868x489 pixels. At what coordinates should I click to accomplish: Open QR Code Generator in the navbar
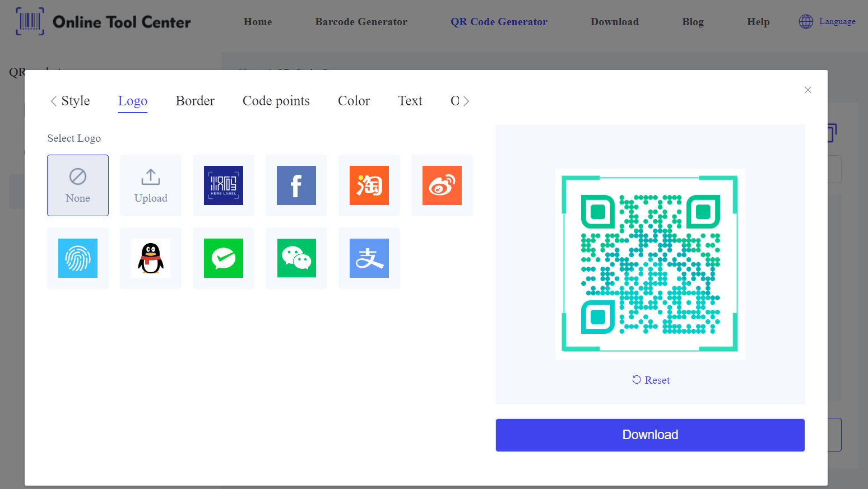coord(499,22)
